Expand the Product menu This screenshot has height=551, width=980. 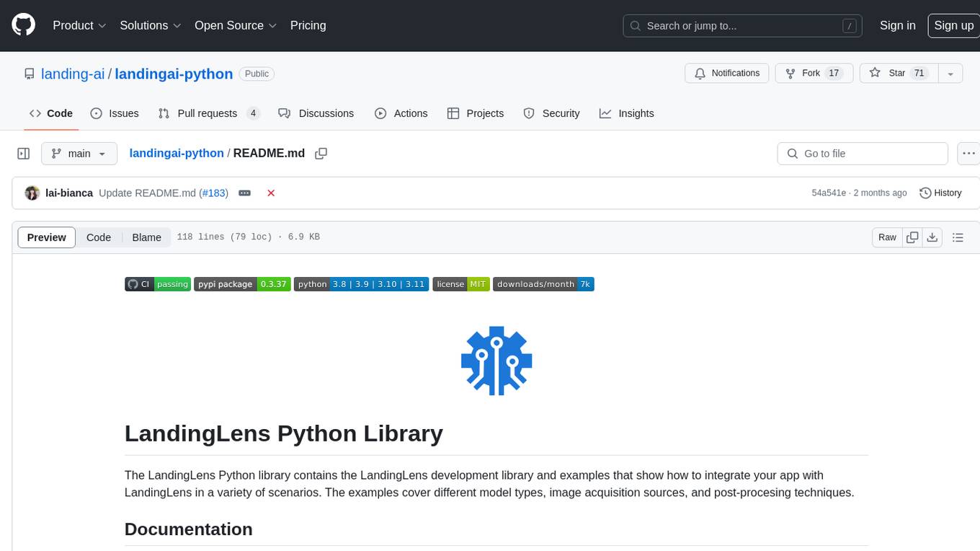coord(79,25)
